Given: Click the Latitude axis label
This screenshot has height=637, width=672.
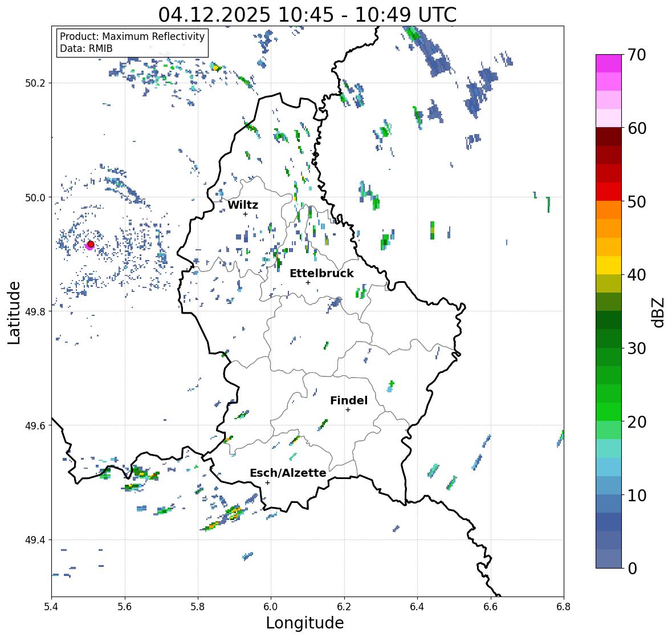Looking at the screenshot, I should click(x=14, y=313).
